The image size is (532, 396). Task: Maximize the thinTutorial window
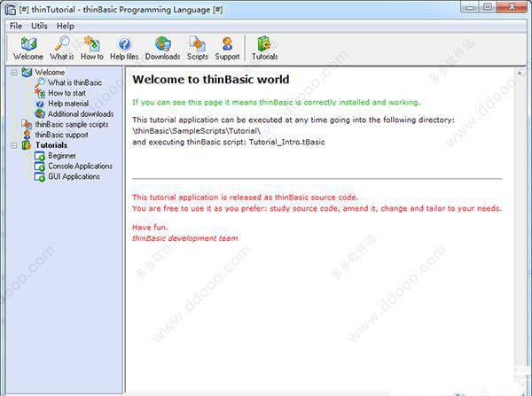point(487,7)
